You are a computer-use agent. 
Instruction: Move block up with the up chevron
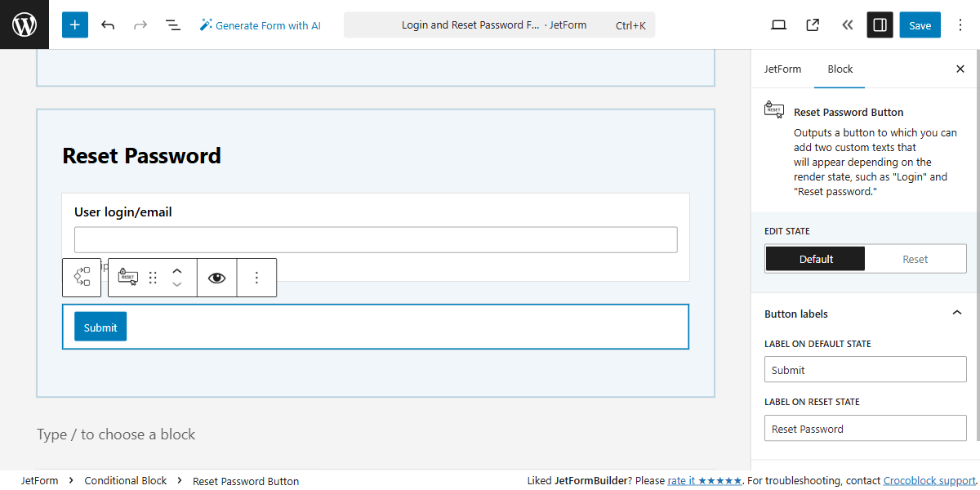coord(177,270)
